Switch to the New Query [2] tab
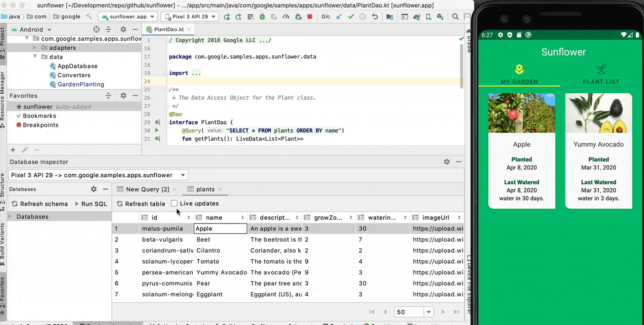 (147, 189)
